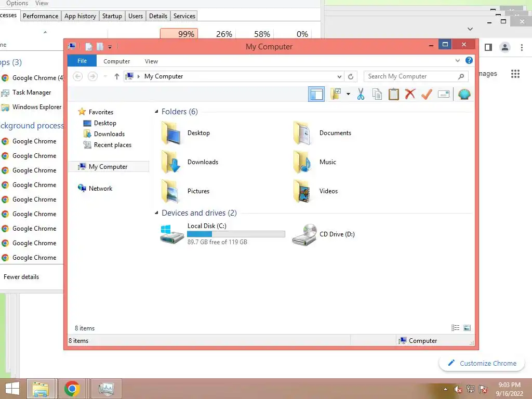Collapse the Devices and drives group
532x399 pixels.
tap(156, 212)
